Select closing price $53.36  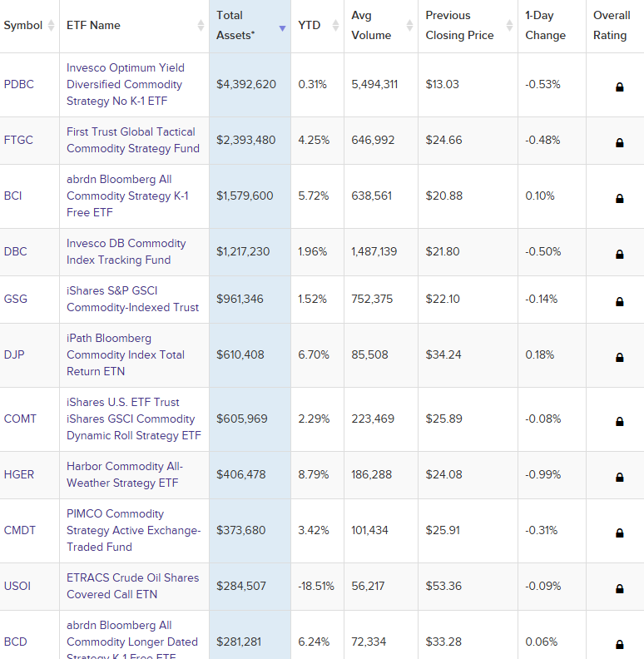tap(443, 586)
